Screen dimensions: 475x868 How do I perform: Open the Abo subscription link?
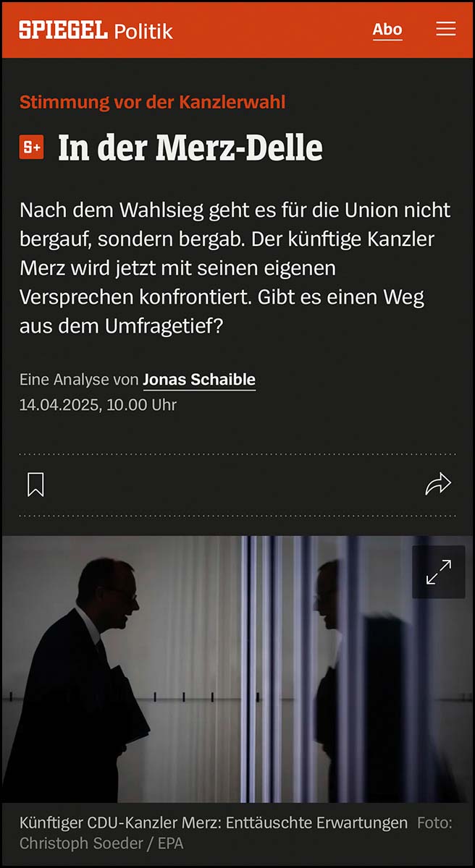coord(387,30)
